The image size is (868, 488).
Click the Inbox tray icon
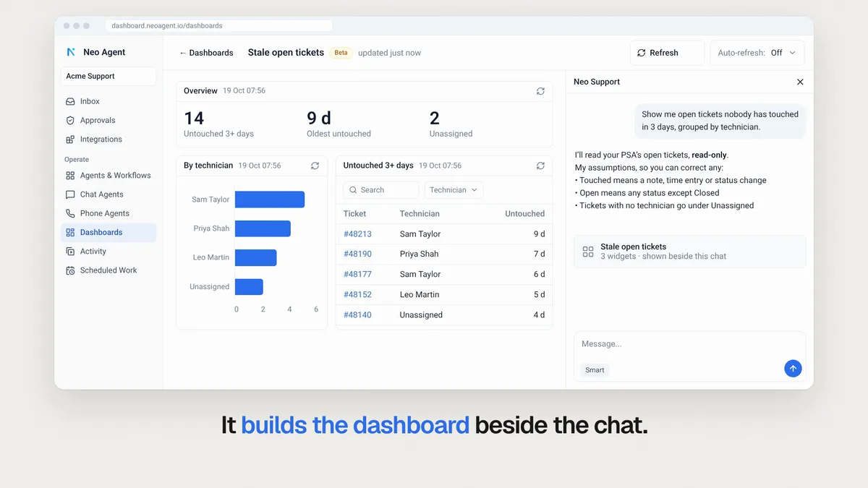pos(70,101)
